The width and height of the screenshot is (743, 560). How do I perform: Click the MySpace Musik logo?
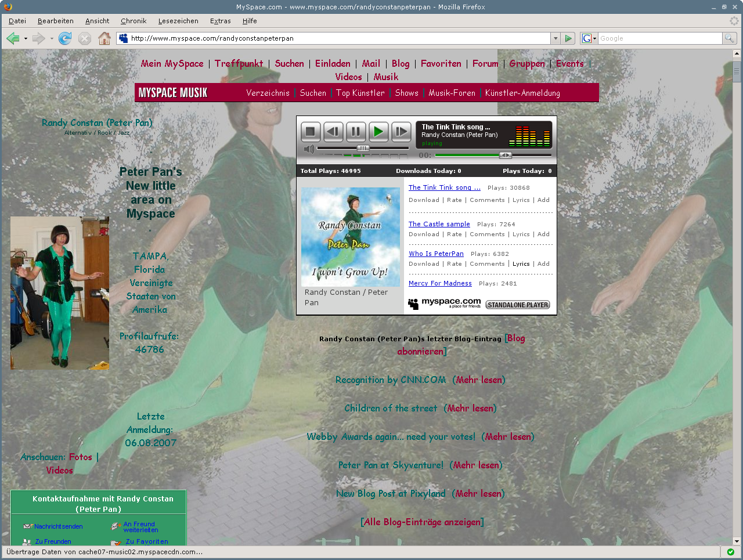[173, 93]
